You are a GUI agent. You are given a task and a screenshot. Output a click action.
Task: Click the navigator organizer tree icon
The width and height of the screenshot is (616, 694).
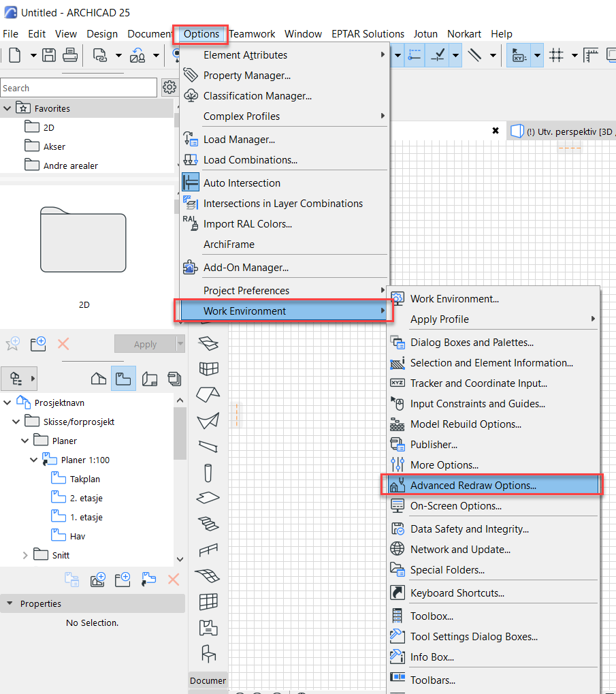coord(16,379)
